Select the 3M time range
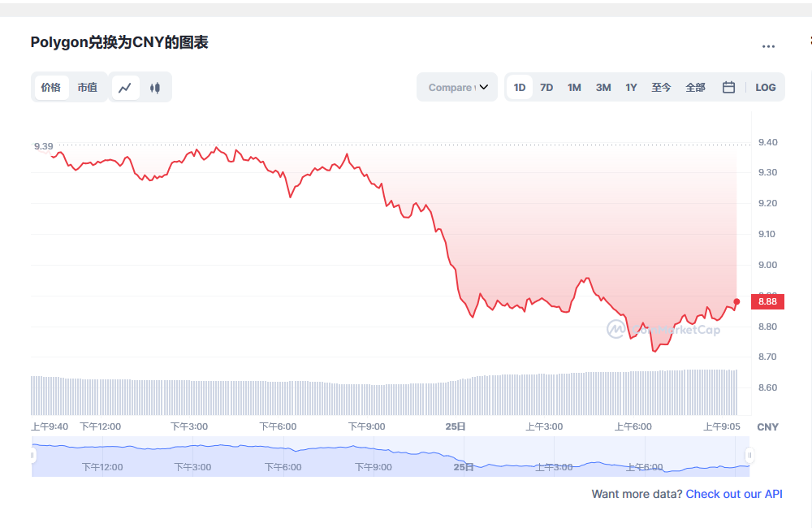The height and width of the screenshot is (528, 812). [603, 88]
